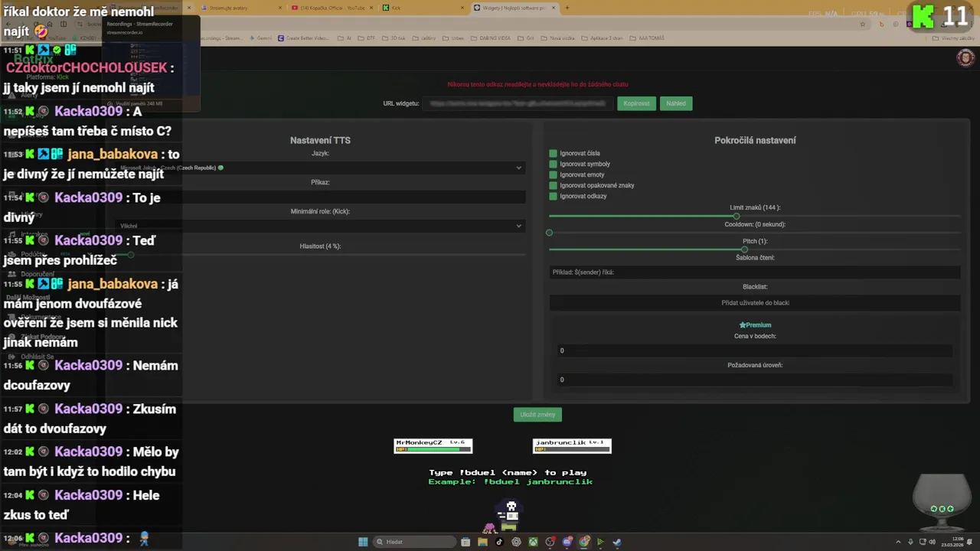Image resolution: width=980 pixels, height=551 pixels.
Task: Click the janbrunclik duel player card
Action: (x=572, y=445)
